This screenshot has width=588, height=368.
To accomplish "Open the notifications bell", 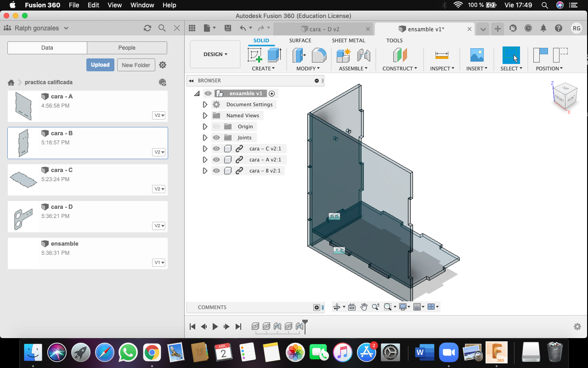I will [543, 29].
